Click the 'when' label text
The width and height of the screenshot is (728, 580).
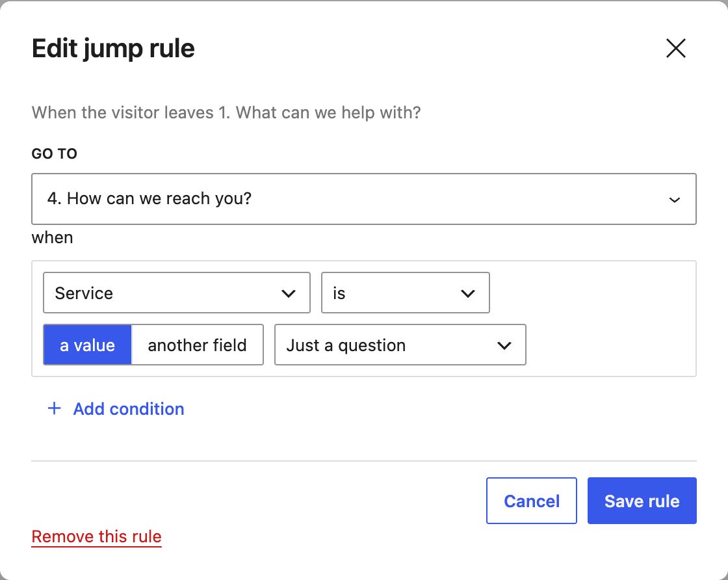(52, 238)
